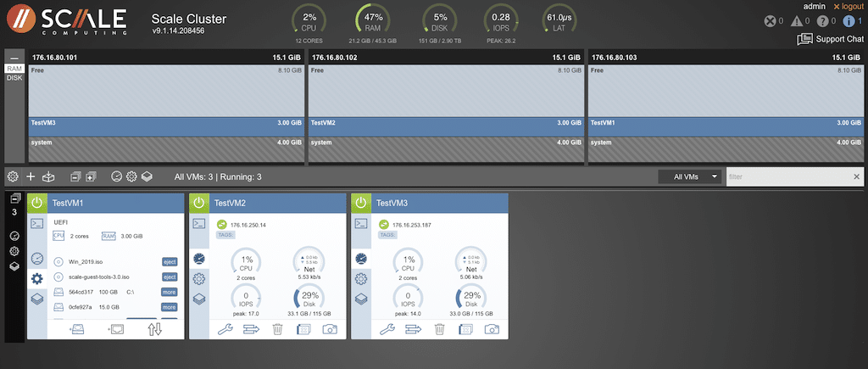Open the control center gear in the toolbar
The height and width of the screenshot is (369, 868).
(13, 176)
